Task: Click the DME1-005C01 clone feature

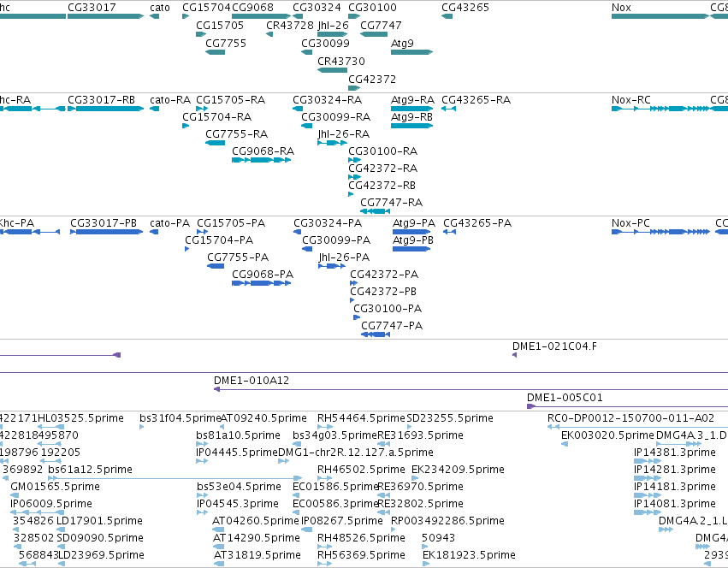Action: click(x=565, y=398)
